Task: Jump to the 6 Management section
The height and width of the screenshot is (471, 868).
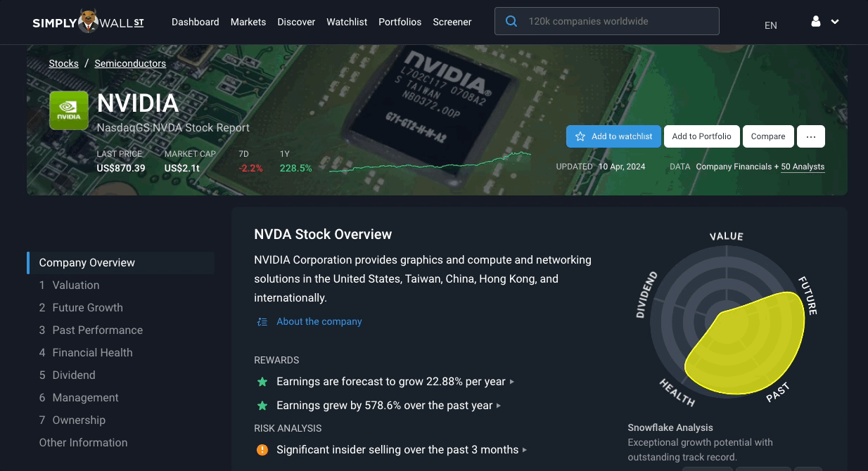Action: coord(79,398)
